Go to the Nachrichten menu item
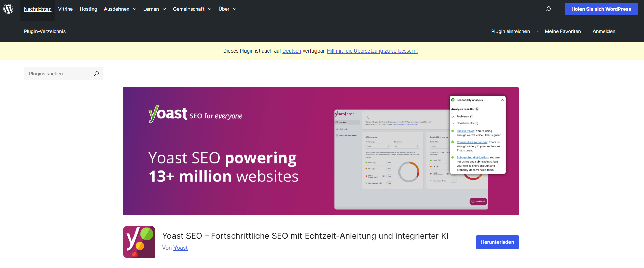Viewport: 644px width, 268px height. click(38, 9)
